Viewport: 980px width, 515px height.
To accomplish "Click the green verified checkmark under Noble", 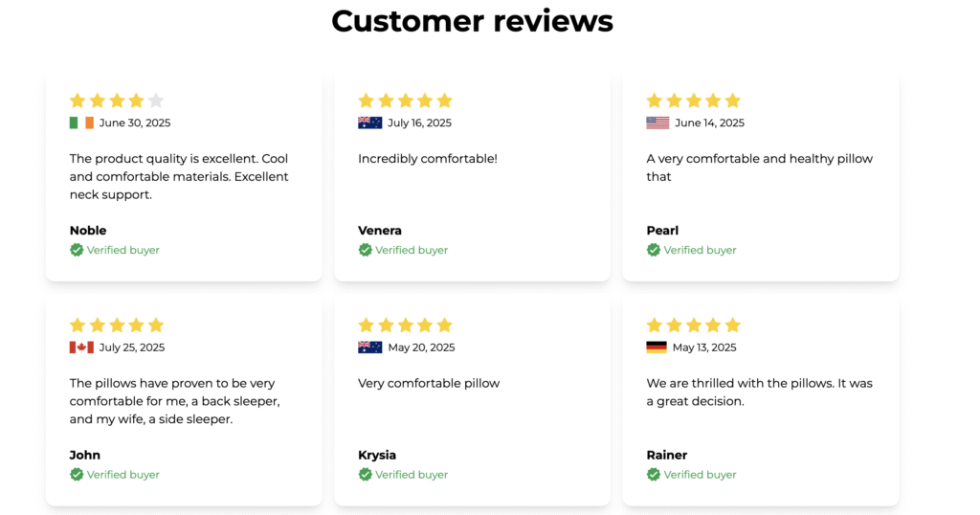I will (x=77, y=250).
